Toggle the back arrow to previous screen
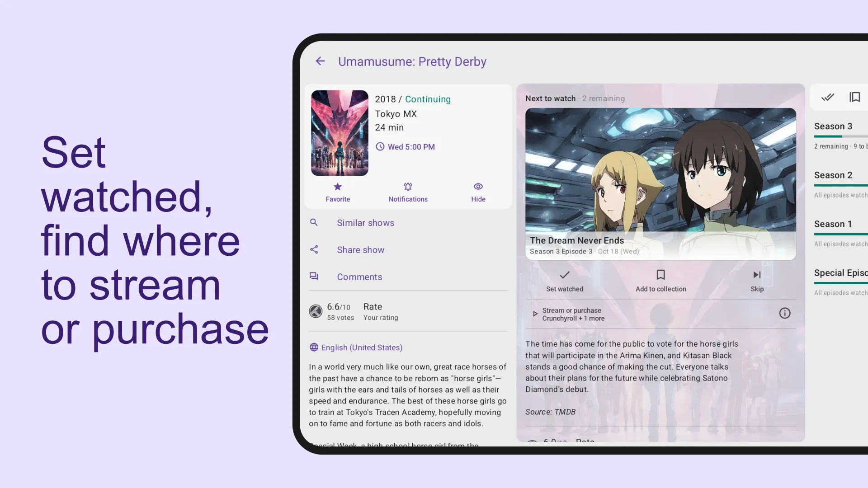Image resolution: width=868 pixels, height=488 pixels. click(x=320, y=61)
